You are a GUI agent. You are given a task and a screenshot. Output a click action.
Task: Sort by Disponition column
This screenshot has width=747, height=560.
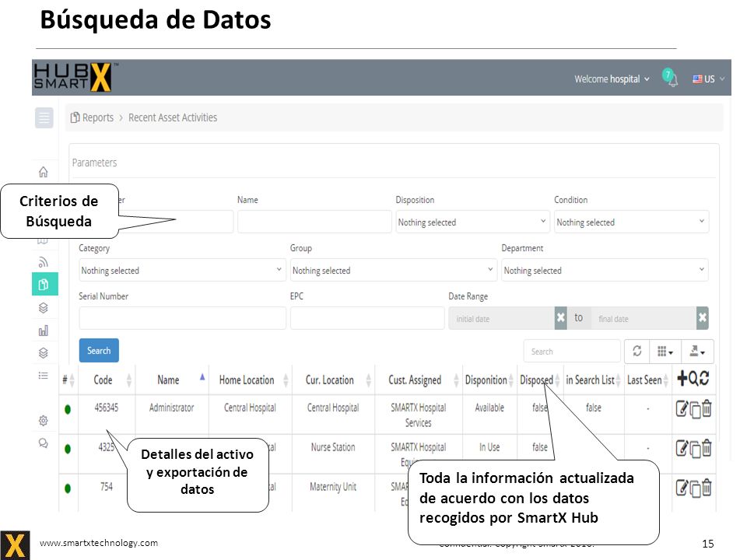(x=489, y=380)
